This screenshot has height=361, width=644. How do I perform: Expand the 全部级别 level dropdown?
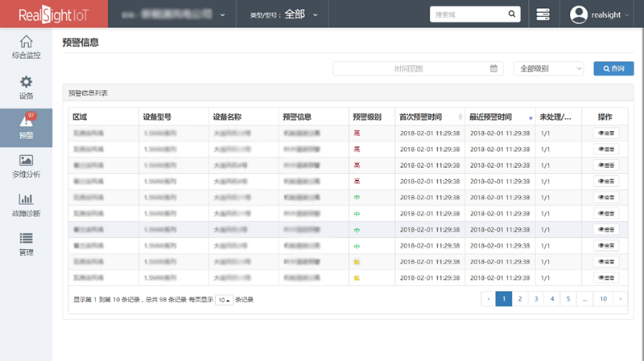click(548, 69)
